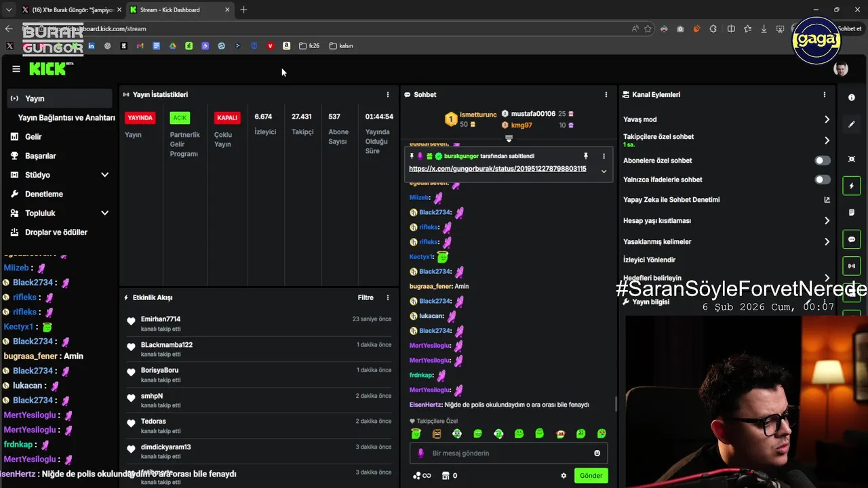Open Yayın Bağlantısı ve Anahtarı page

click(x=66, y=118)
